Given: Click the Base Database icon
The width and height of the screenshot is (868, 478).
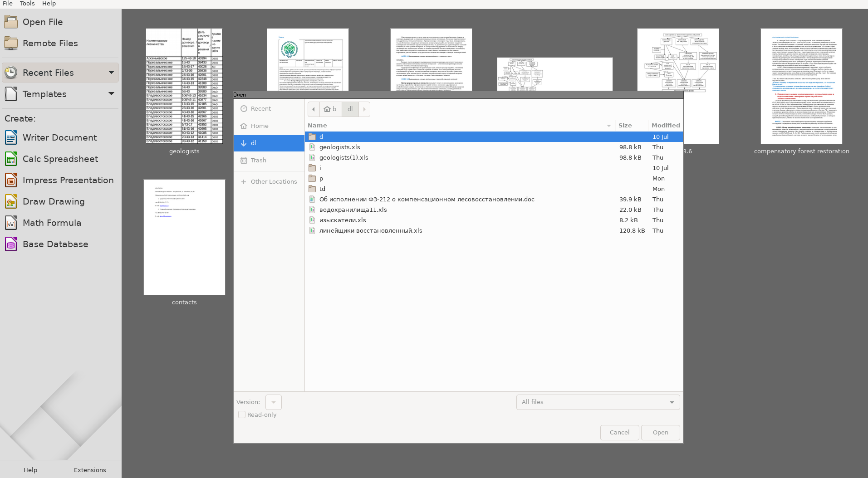Looking at the screenshot, I should pos(11,244).
